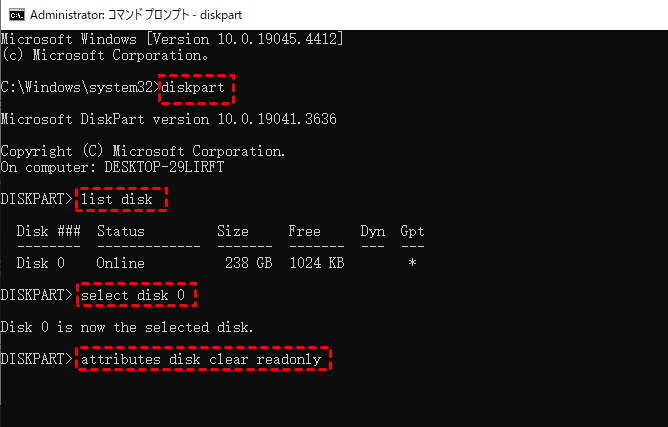Click the highlighted 'list disk' command
Viewport: 668px width, 427px height.
[x=117, y=200]
